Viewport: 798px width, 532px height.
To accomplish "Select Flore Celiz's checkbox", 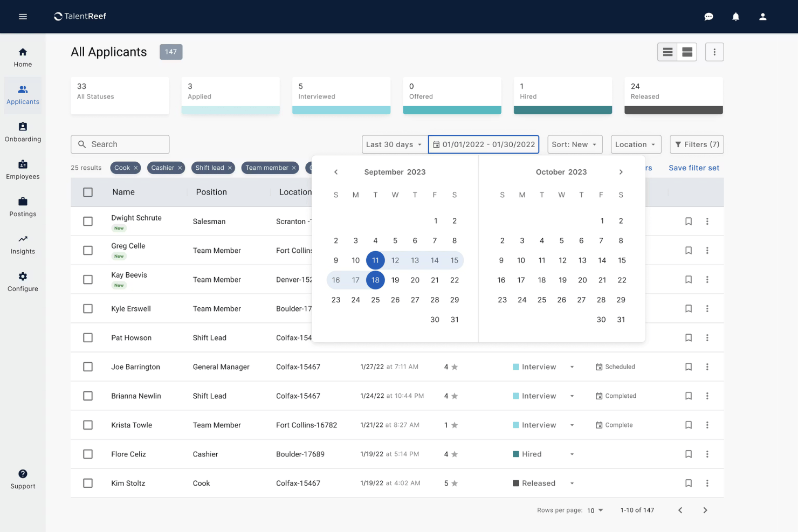I will tap(88, 454).
